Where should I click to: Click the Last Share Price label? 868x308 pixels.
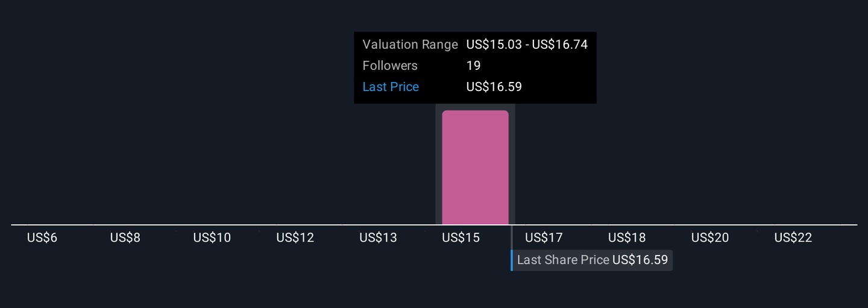point(563,260)
